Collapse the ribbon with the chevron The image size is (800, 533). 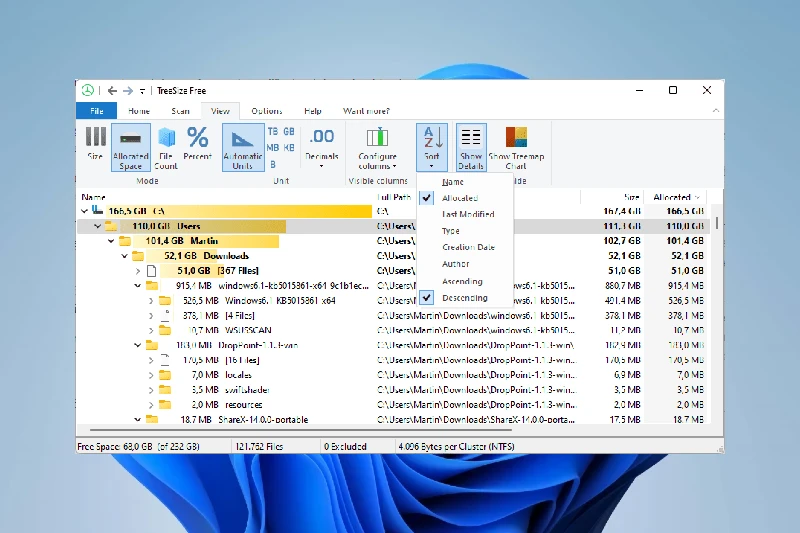click(x=715, y=110)
